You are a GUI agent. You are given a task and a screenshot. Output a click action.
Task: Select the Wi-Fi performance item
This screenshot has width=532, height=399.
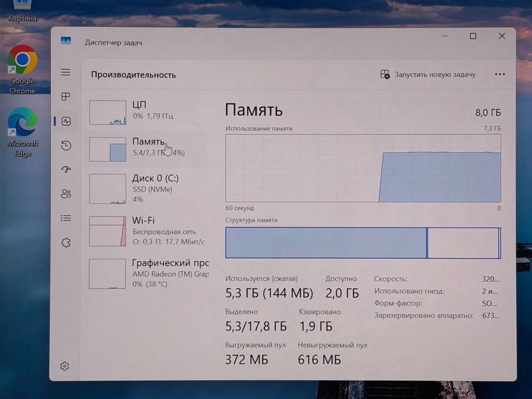[147, 231]
